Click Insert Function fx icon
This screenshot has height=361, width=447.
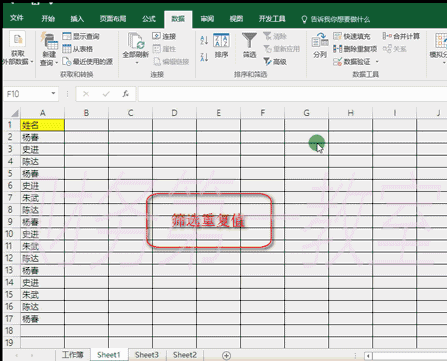click(125, 94)
